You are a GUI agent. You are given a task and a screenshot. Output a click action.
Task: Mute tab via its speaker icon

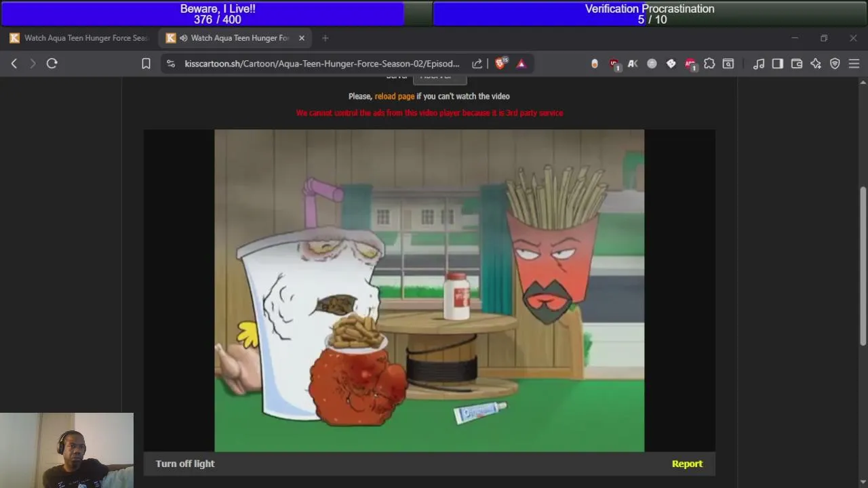184,38
